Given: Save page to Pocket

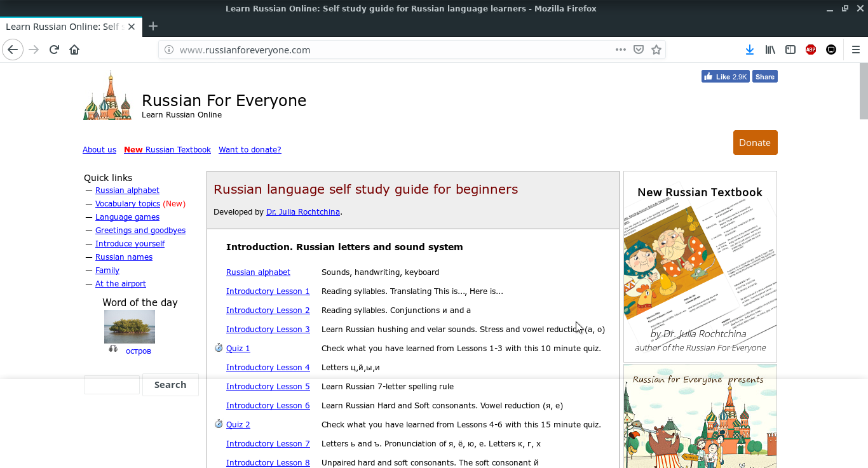Looking at the screenshot, I should point(639,50).
